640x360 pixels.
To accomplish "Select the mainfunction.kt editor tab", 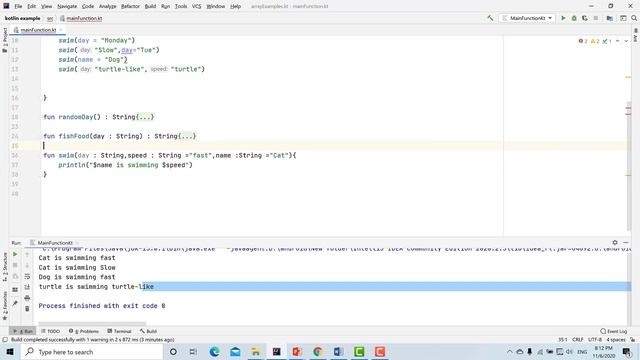I will [x=38, y=30].
